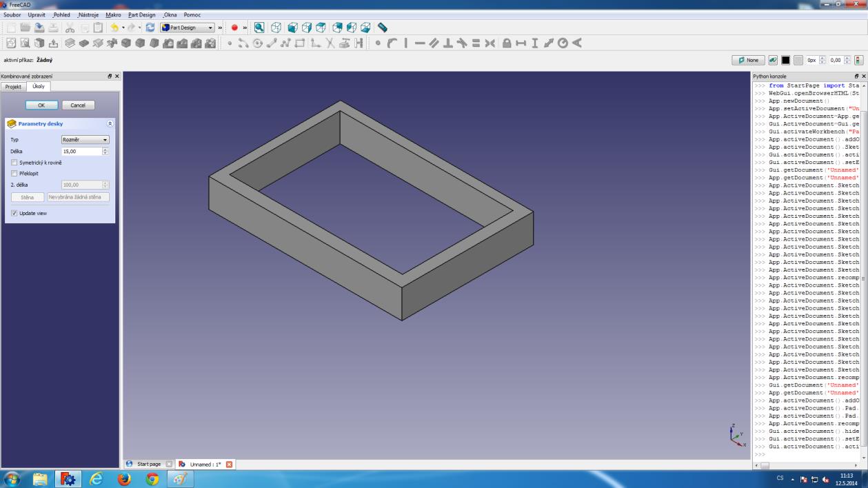Open Firefox from the taskbar
Screen dimensions: 868x488
(125, 478)
